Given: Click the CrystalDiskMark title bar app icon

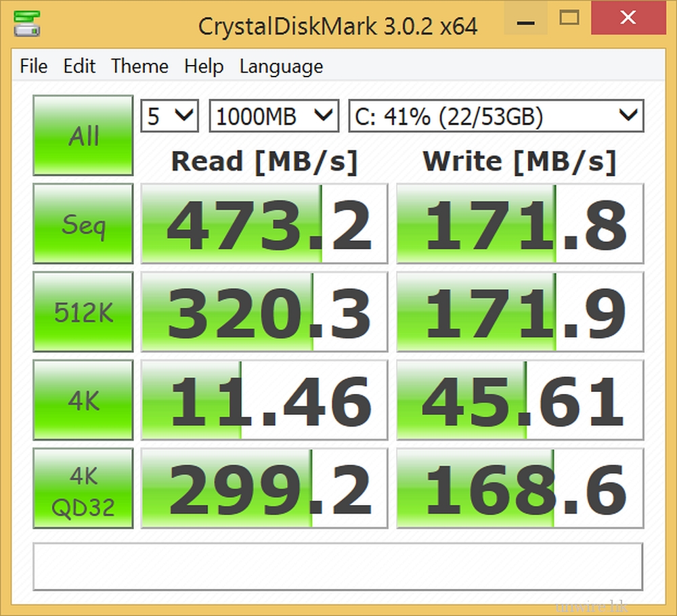Looking at the screenshot, I should coord(26,23).
